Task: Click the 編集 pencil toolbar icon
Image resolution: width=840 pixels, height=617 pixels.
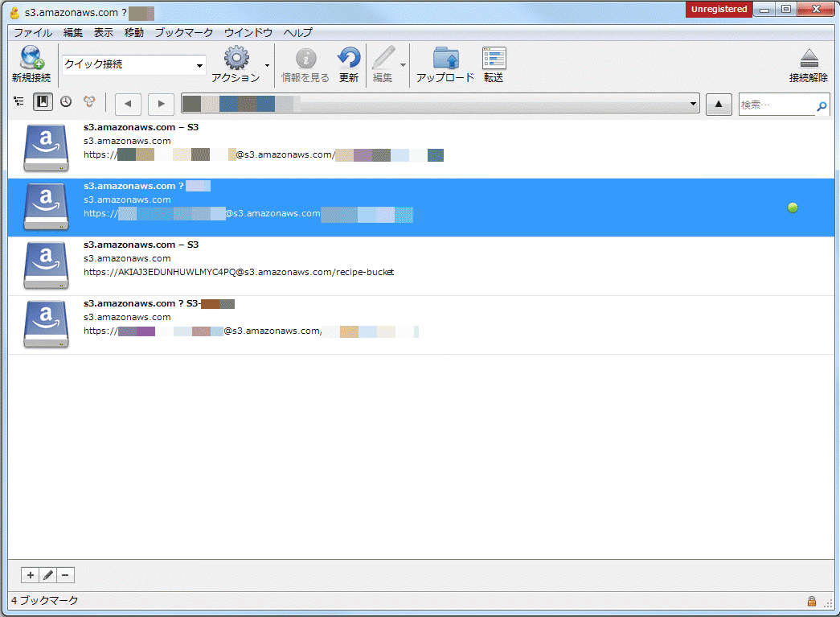Action: (x=383, y=58)
